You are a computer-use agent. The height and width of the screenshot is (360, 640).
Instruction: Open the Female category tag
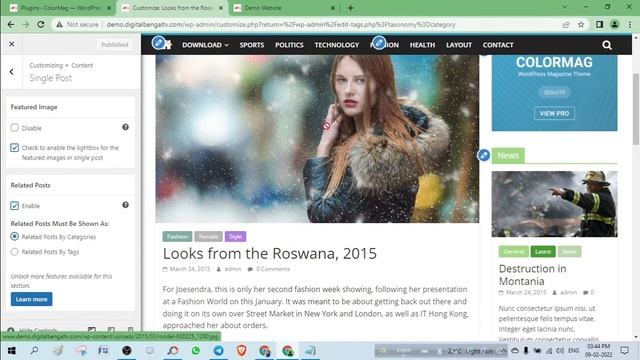pyautogui.click(x=208, y=236)
